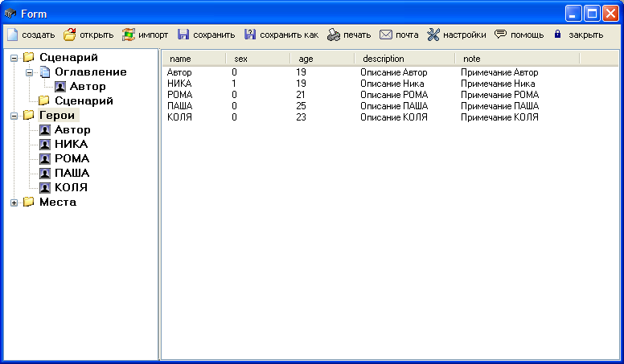The width and height of the screenshot is (624, 364).
Task: Collapse the Оглавление tree branch
Action: tap(30, 72)
